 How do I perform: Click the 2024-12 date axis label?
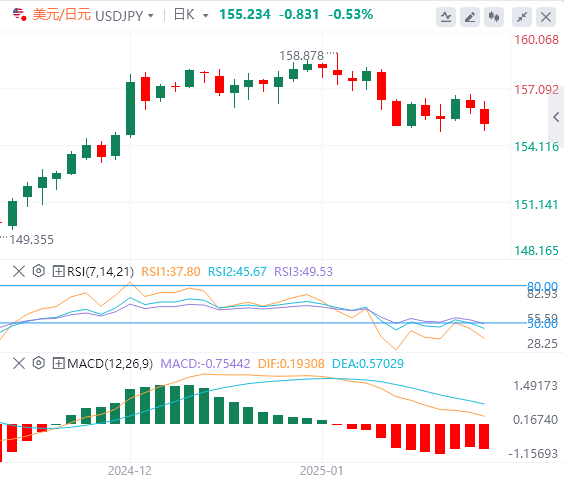130,471
